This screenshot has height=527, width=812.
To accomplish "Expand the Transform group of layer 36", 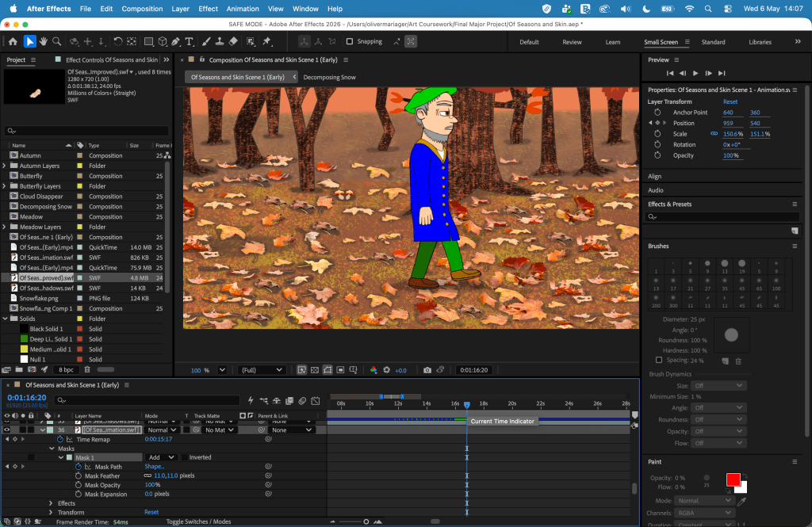I will point(51,513).
